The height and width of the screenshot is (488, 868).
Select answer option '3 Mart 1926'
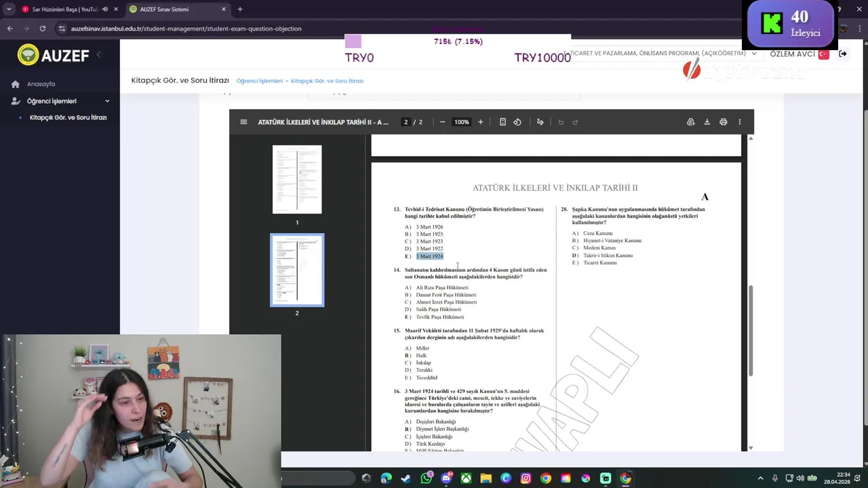(429, 227)
